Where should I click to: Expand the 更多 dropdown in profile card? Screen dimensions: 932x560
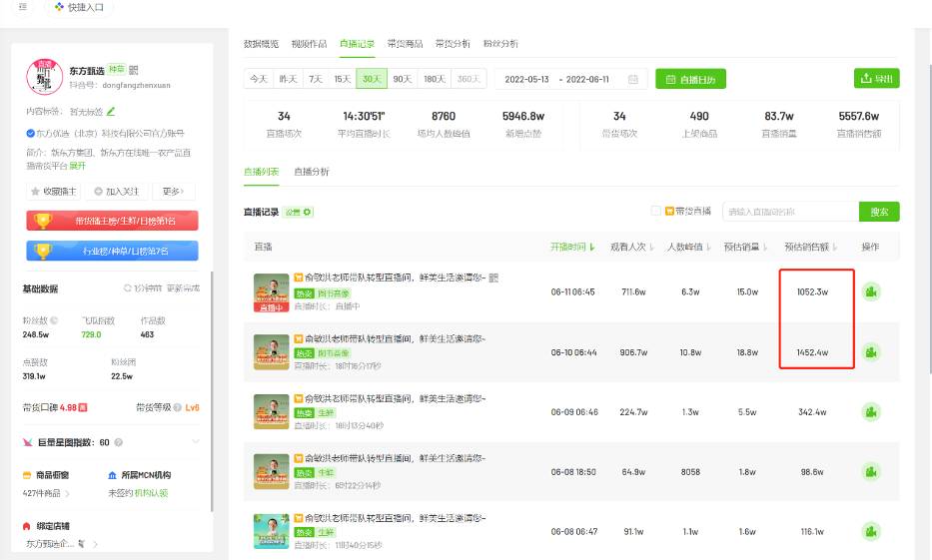tap(173, 192)
